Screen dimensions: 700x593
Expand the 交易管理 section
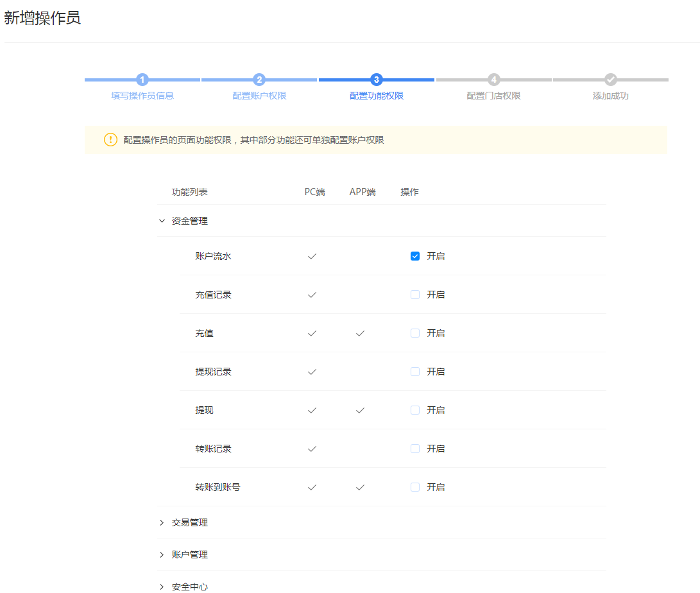click(160, 522)
